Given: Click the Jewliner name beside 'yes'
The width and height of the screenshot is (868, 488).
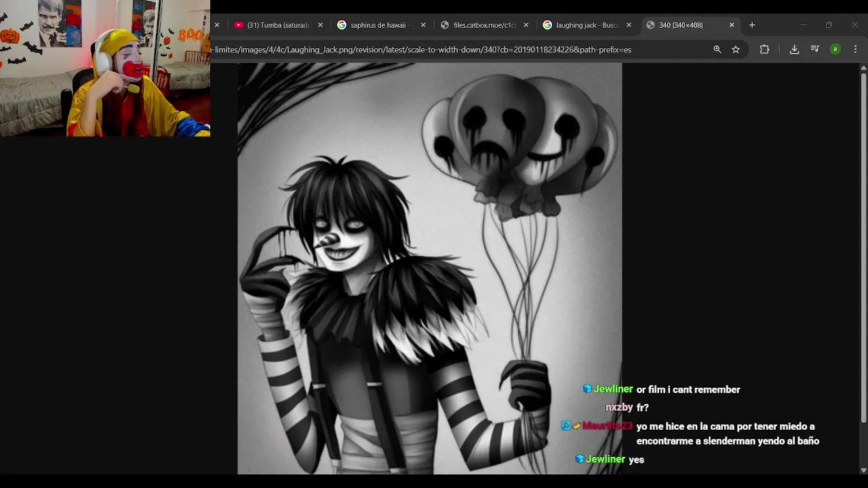Looking at the screenshot, I should (x=606, y=459).
